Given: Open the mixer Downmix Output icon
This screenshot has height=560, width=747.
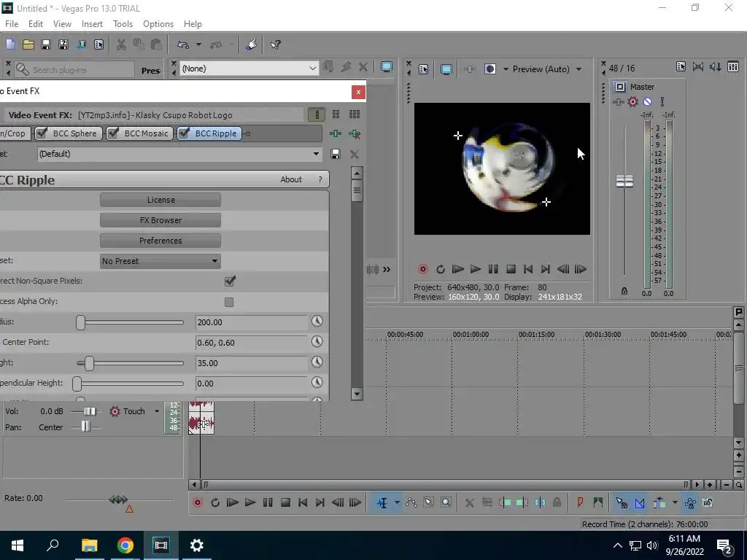Looking at the screenshot, I should [698, 67].
